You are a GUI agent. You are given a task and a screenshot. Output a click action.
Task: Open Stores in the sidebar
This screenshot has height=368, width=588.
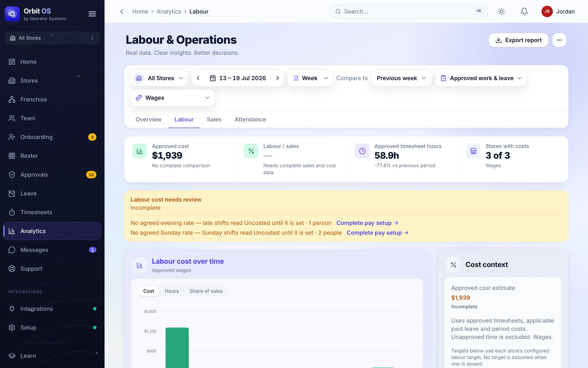coord(52,80)
